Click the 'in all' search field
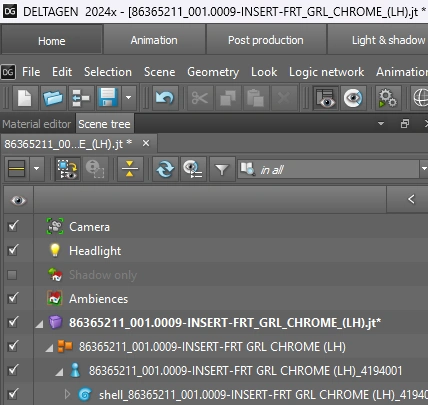The width and height of the screenshot is (428, 405). [328, 169]
